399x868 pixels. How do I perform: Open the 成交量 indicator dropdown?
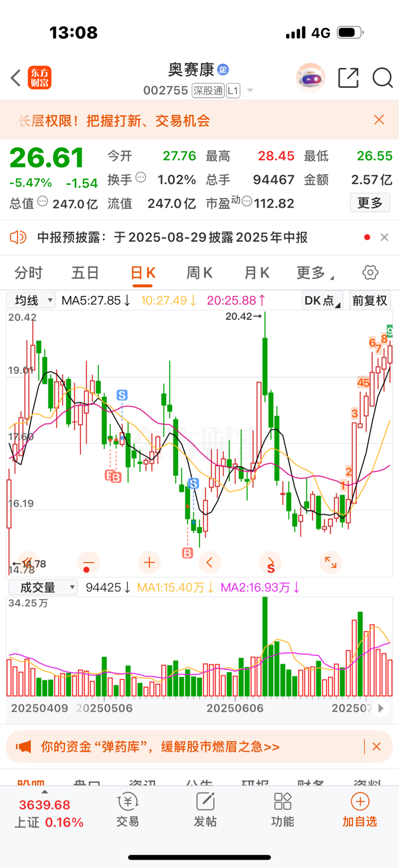click(x=43, y=587)
